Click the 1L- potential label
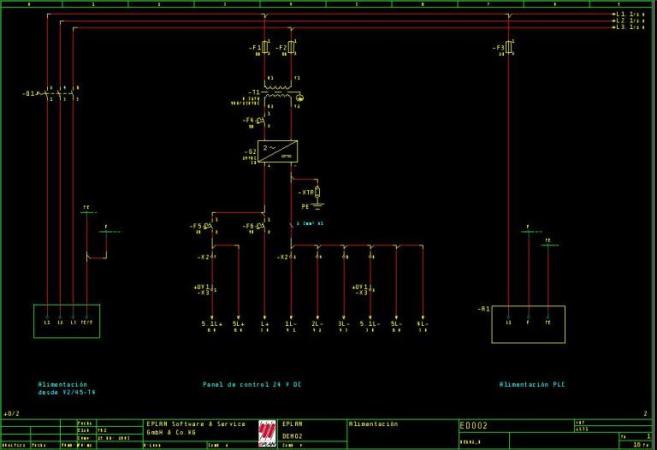This screenshot has width=657, height=450. [291, 323]
